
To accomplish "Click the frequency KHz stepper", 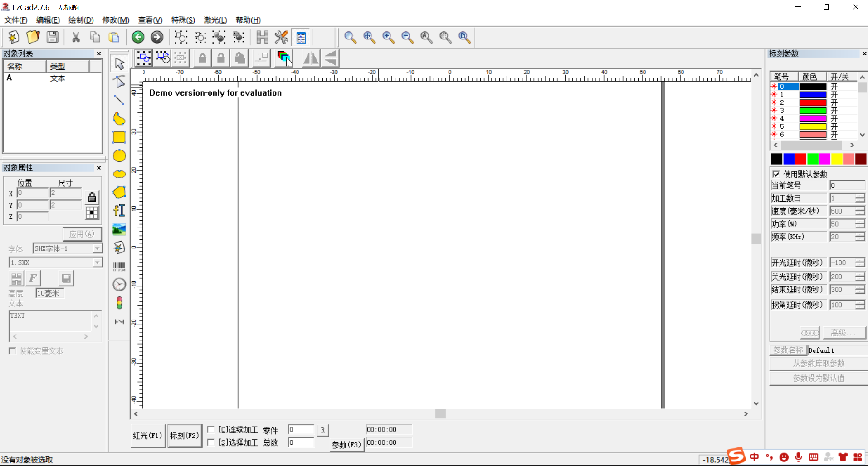I will coord(860,237).
